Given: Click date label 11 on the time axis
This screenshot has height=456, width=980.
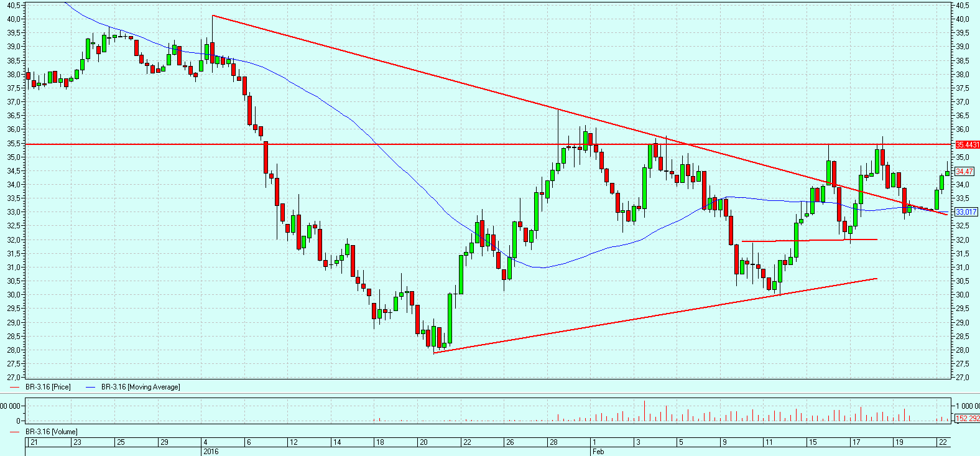Looking at the screenshot, I should coord(769,442).
